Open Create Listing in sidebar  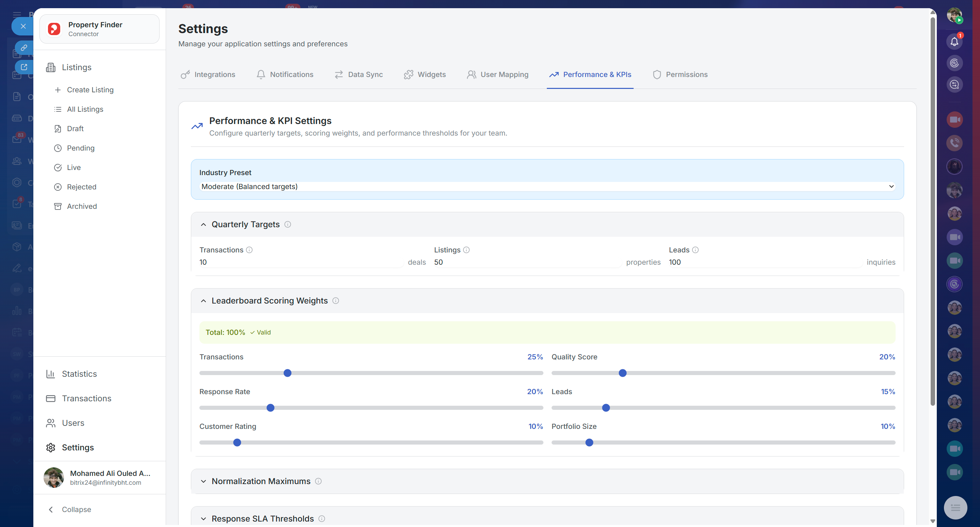(x=90, y=90)
